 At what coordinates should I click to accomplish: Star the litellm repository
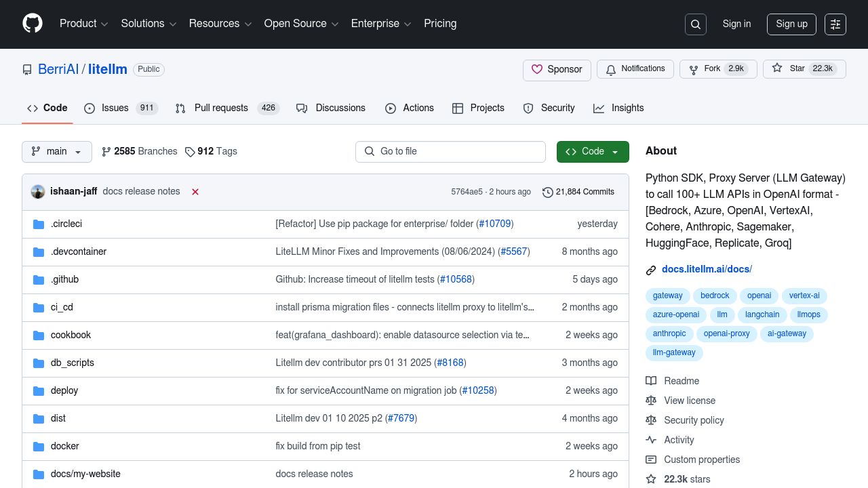pos(804,69)
